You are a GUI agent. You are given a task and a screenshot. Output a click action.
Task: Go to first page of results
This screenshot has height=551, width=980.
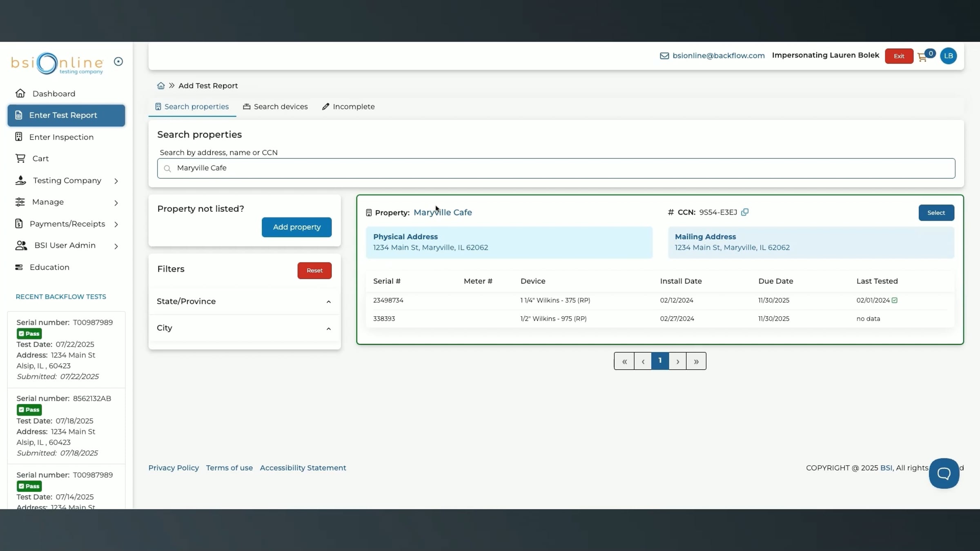click(624, 361)
